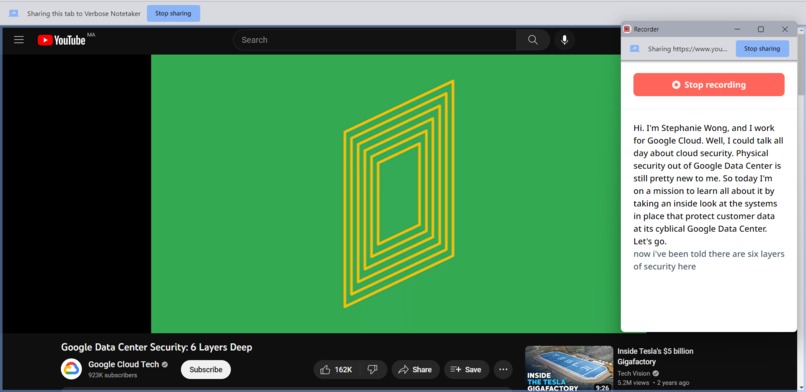Open Google Cloud Tech channel avatar
The width and height of the screenshot is (806, 392).
[71, 369]
